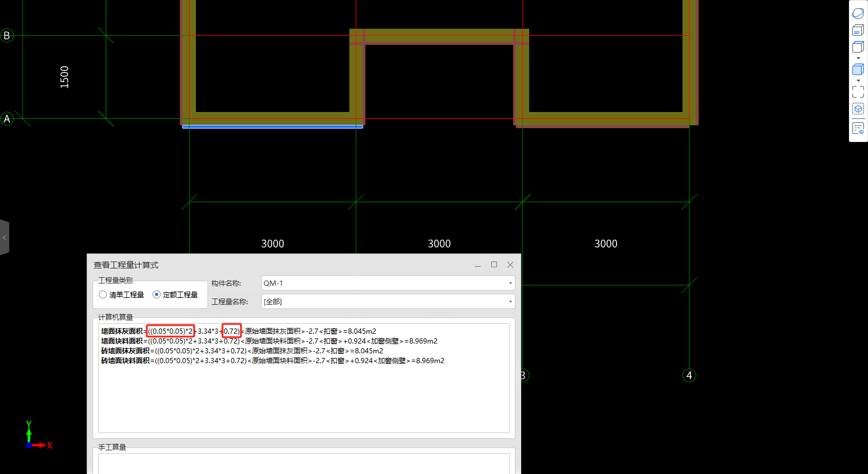Viewport: 868px width, 474px height.
Task: Click the 墙面块料面积 formula line
Action: click(269, 341)
